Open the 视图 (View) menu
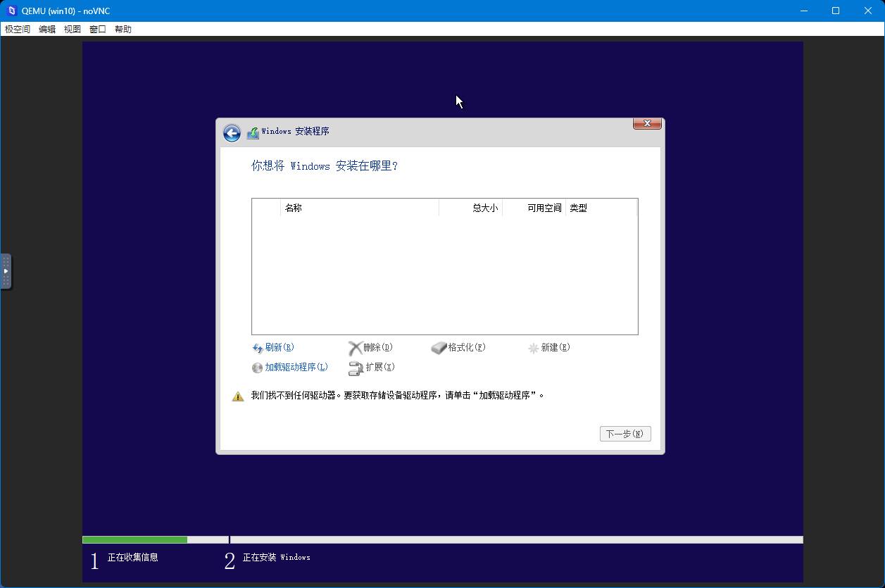 click(71, 29)
